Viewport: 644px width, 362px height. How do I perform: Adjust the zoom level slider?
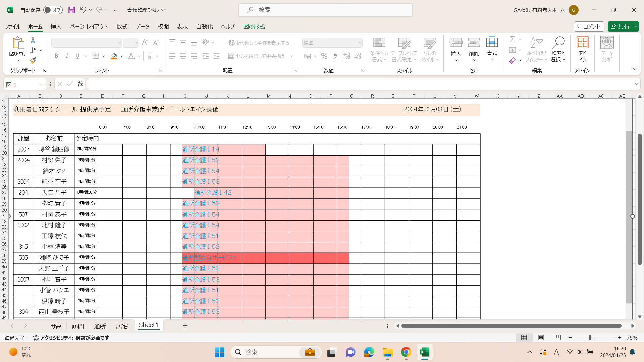(x=590, y=338)
